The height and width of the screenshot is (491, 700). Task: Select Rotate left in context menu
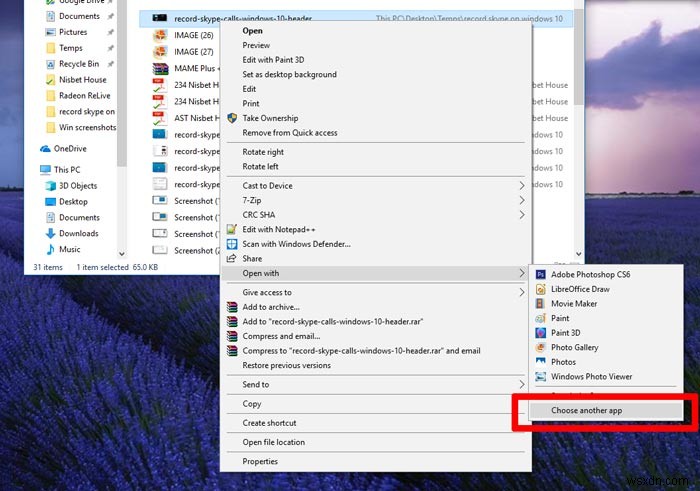(260, 166)
